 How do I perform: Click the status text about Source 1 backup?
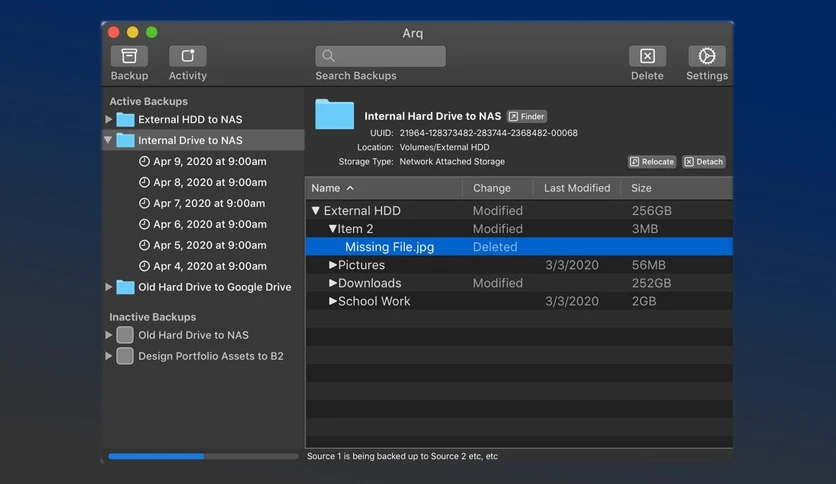[403, 456]
